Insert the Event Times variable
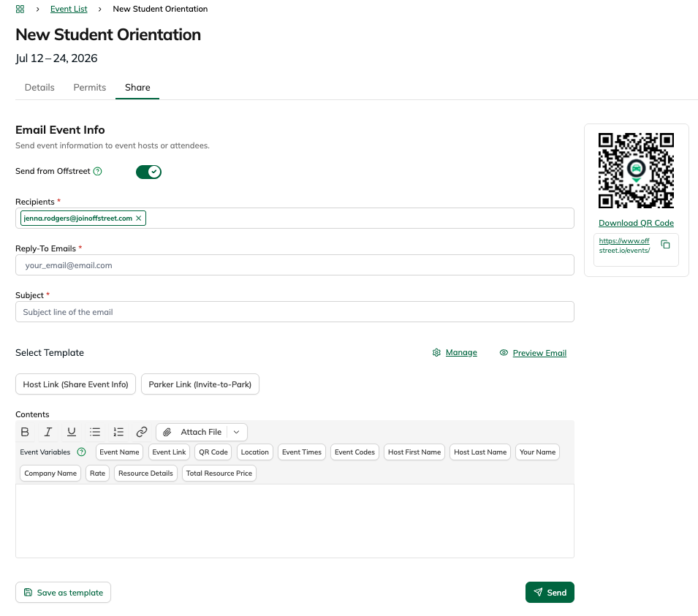The width and height of the screenshot is (698, 616). (302, 452)
